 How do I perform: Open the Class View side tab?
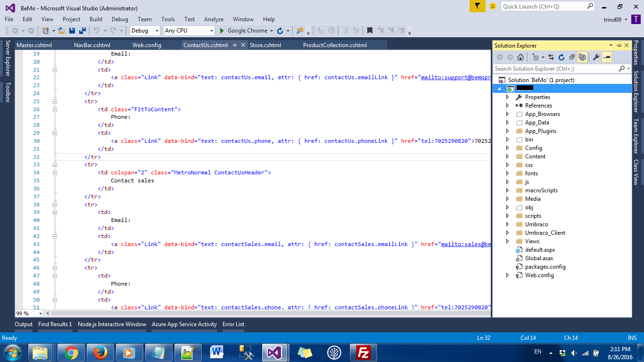tap(636, 172)
